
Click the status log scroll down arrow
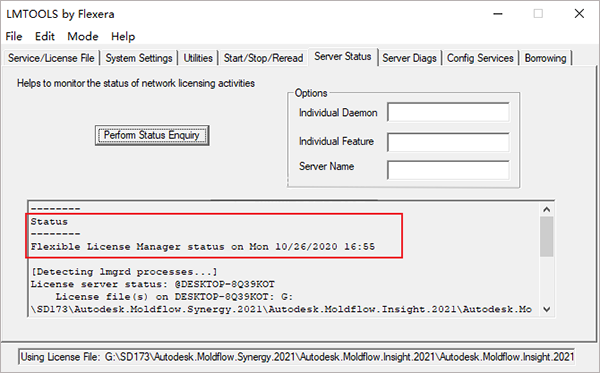pos(546,309)
